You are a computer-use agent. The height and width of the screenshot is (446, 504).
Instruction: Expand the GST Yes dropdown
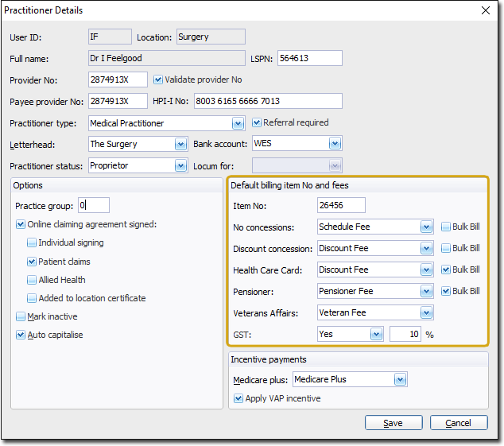click(x=376, y=334)
